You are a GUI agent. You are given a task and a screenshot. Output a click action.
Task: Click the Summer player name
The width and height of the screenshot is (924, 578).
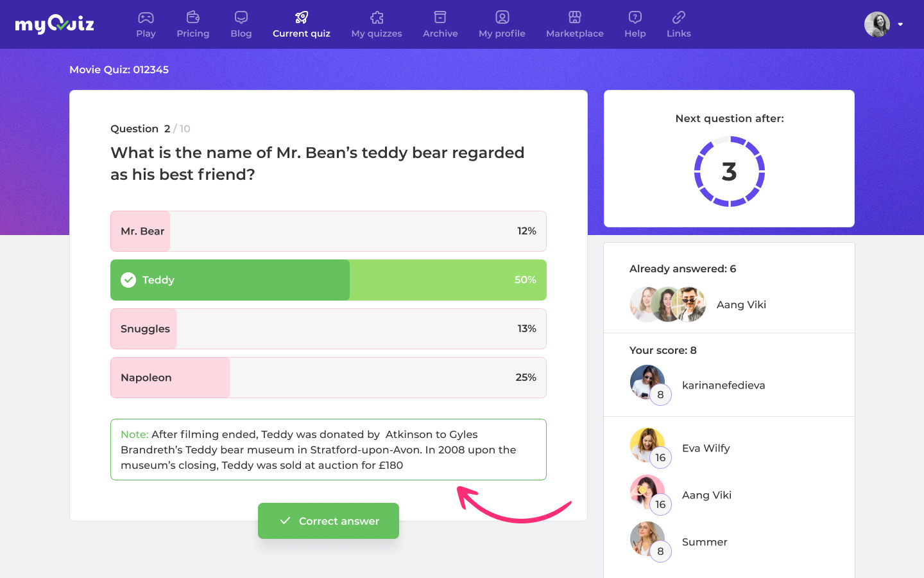click(x=705, y=542)
